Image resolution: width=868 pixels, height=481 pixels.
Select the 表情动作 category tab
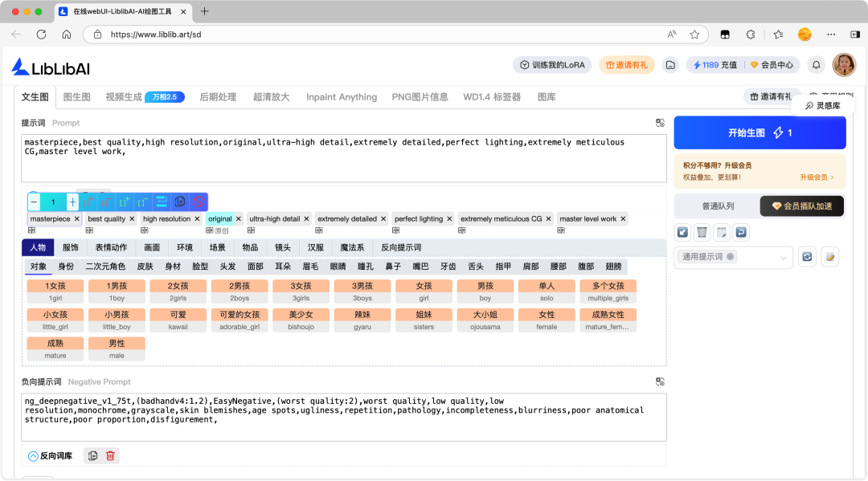(111, 247)
